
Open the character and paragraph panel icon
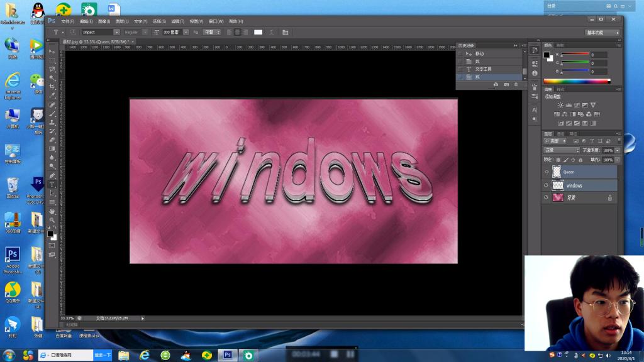(285, 32)
